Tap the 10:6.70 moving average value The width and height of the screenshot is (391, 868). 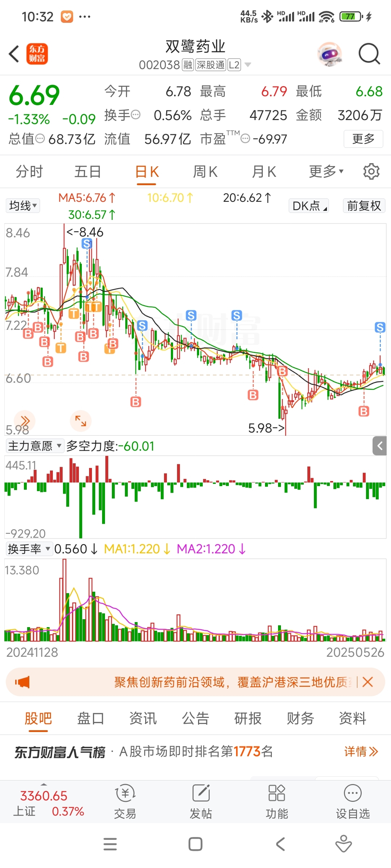(x=170, y=197)
